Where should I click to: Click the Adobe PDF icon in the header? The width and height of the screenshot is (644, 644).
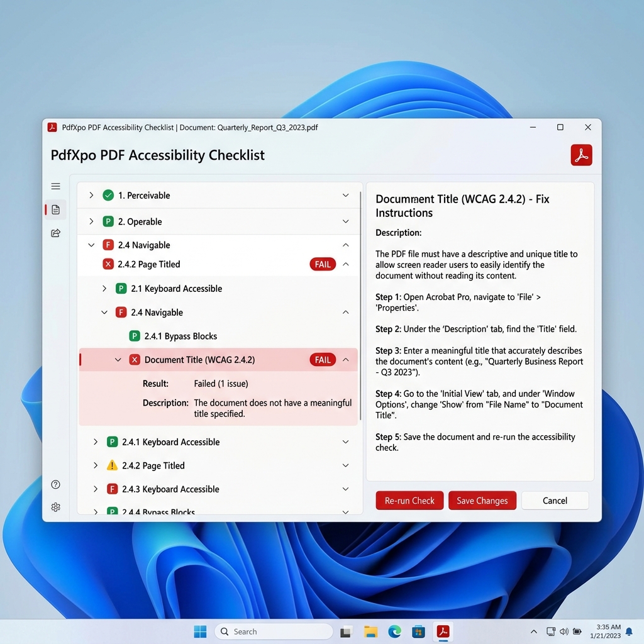click(581, 155)
